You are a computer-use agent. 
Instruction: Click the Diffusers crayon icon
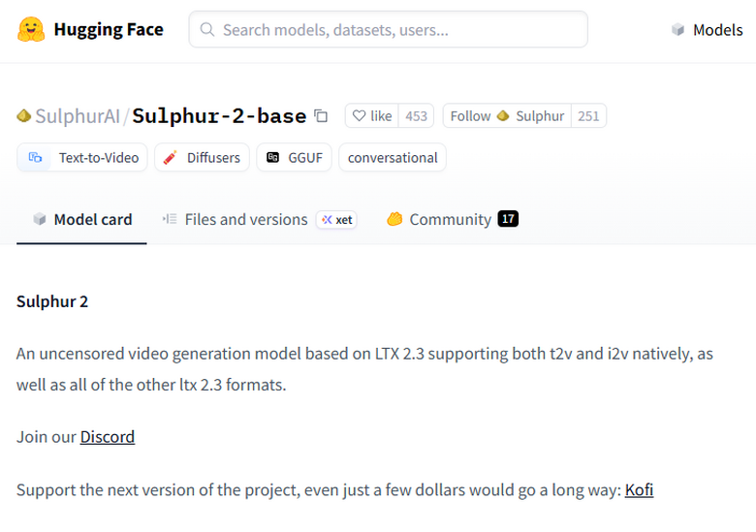tap(170, 158)
